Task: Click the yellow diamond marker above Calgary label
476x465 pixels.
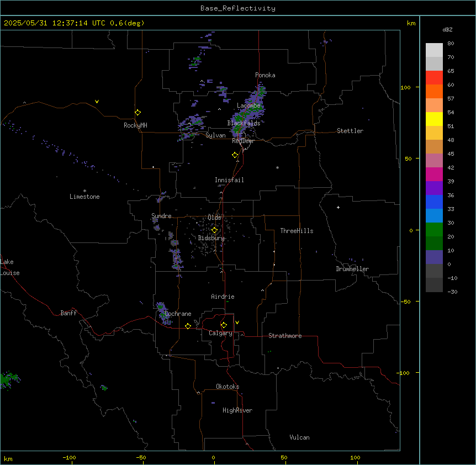Action: pyautogui.click(x=224, y=325)
